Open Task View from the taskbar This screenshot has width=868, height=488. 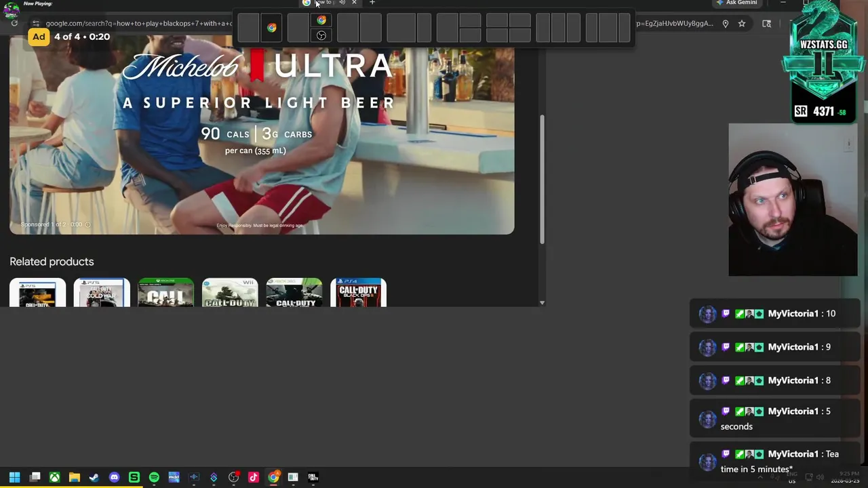35,477
